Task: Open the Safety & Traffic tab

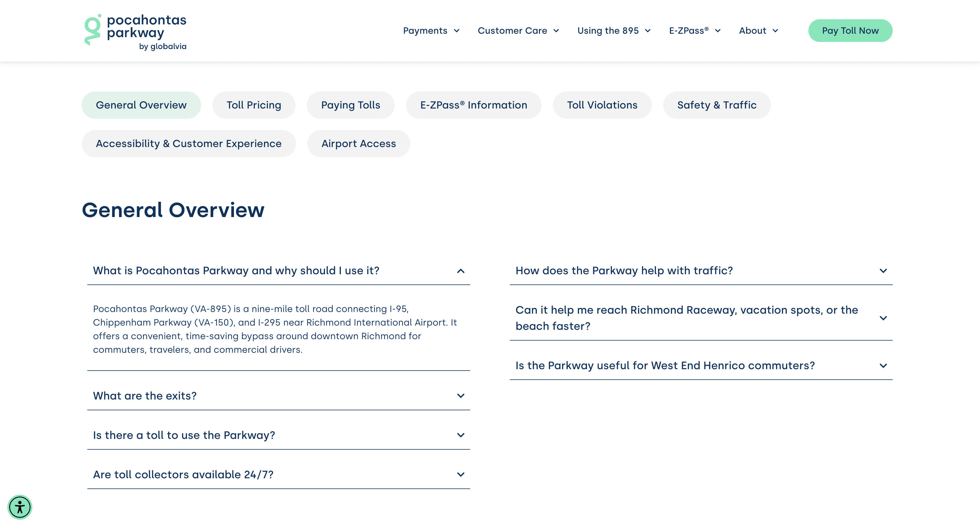Action: tap(717, 105)
